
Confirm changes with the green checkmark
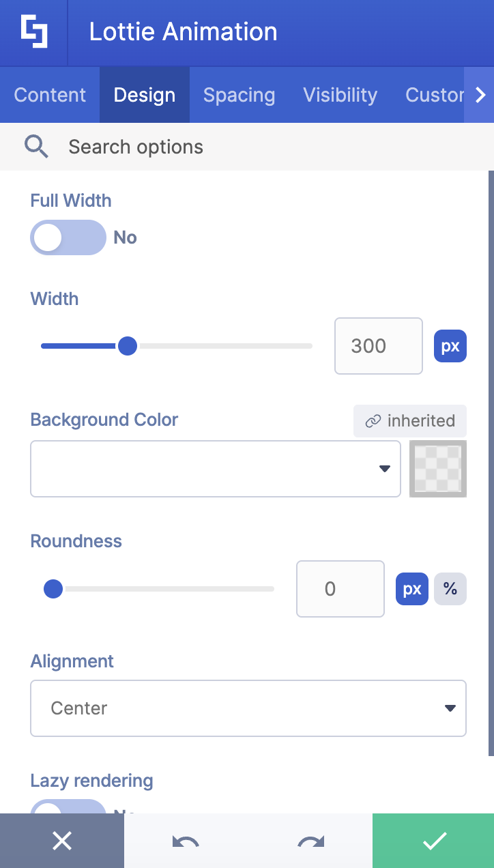tap(433, 841)
